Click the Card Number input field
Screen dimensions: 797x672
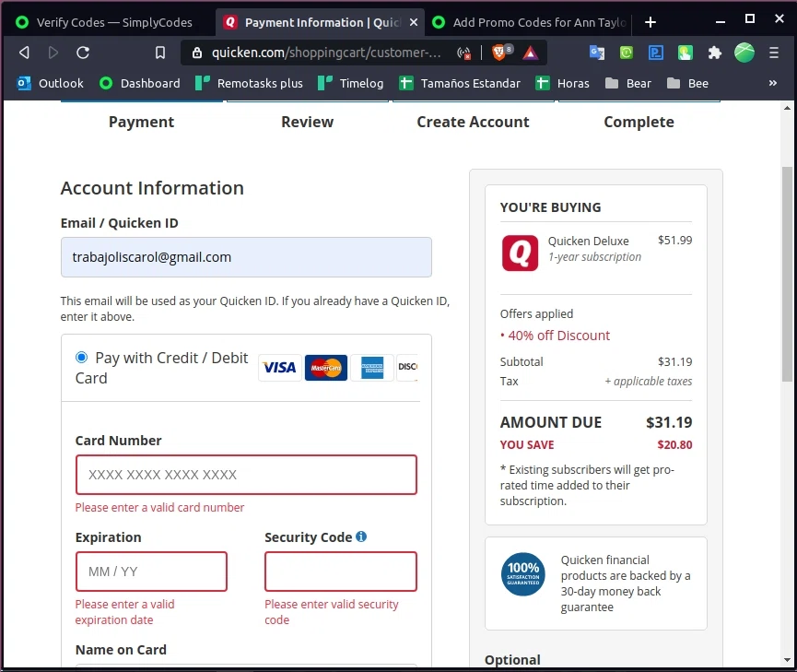click(x=246, y=475)
